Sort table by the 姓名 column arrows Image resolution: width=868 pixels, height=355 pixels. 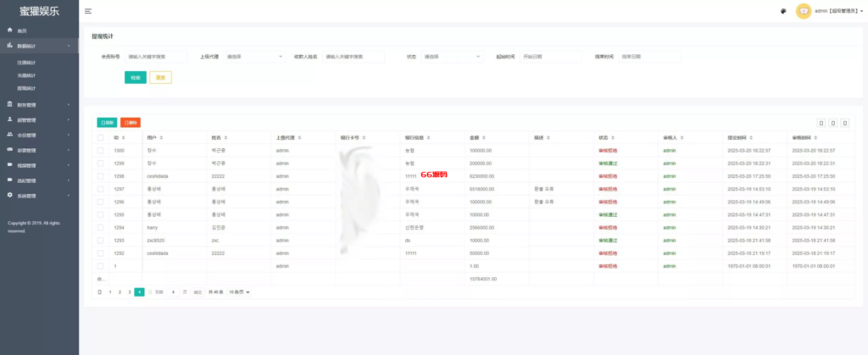[225, 138]
